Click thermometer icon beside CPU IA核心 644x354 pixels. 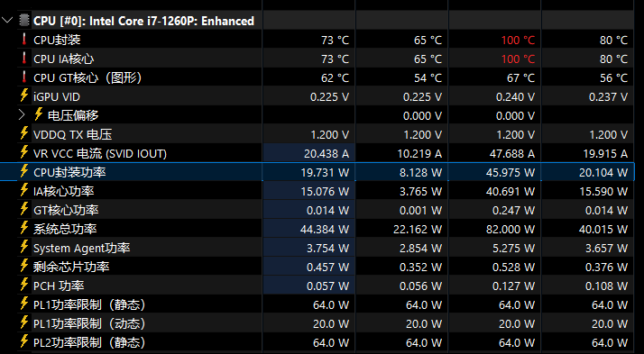[24, 59]
